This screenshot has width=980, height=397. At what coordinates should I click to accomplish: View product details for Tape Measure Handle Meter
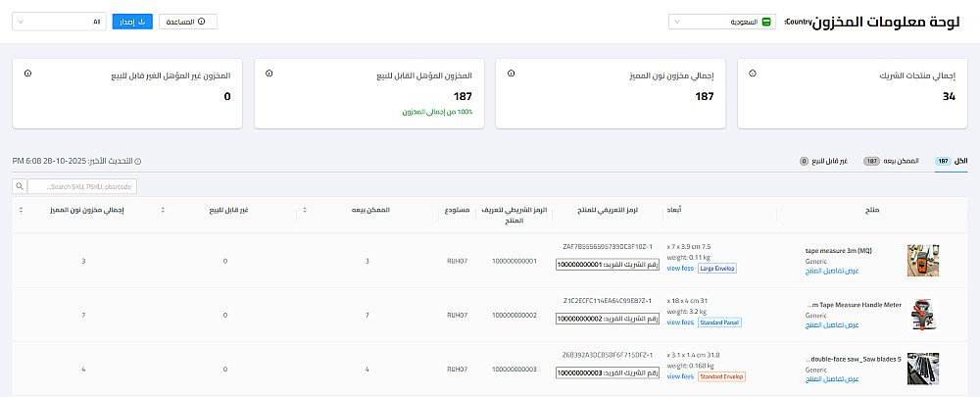pos(832,323)
